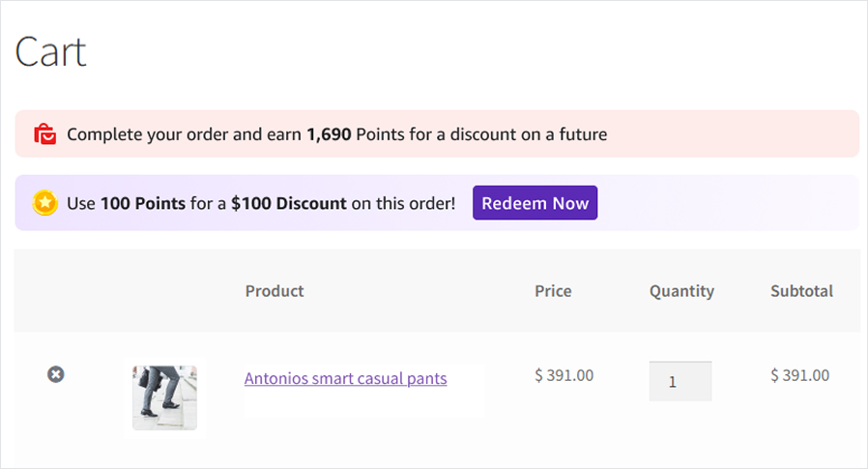Open Antonios smart casual pants link
Image resolution: width=868 pixels, height=469 pixels.
pos(345,378)
